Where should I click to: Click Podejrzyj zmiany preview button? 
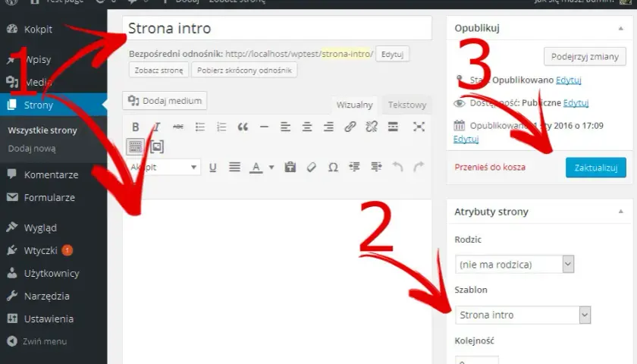pyautogui.click(x=585, y=56)
